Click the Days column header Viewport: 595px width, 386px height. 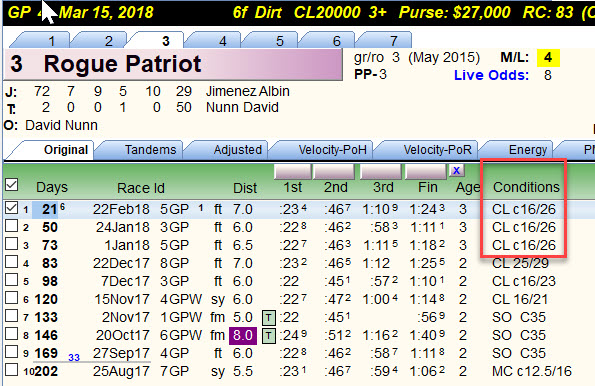coord(52,187)
